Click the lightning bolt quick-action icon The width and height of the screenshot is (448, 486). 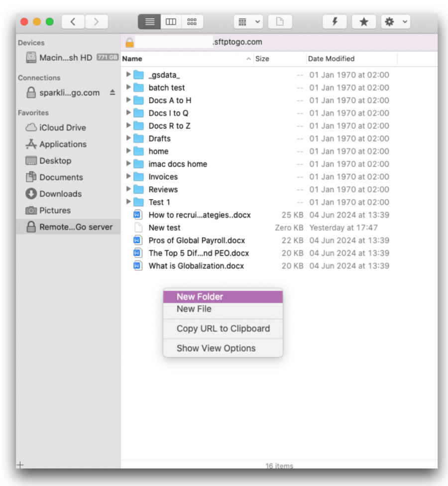(335, 21)
